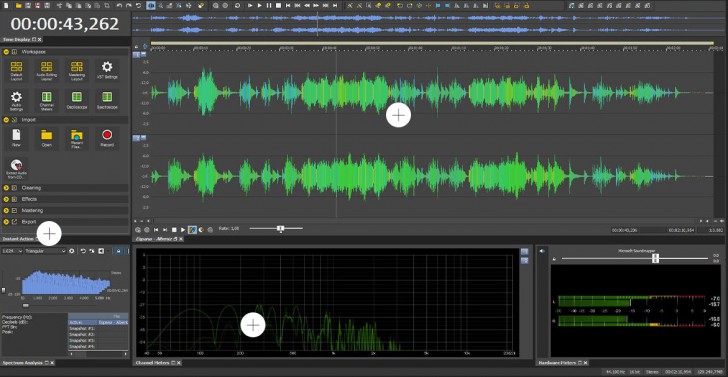Click the yellow loop region bar above ruler
Image resolution: width=728 pixels, height=377 pixels.
[x=432, y=43]
